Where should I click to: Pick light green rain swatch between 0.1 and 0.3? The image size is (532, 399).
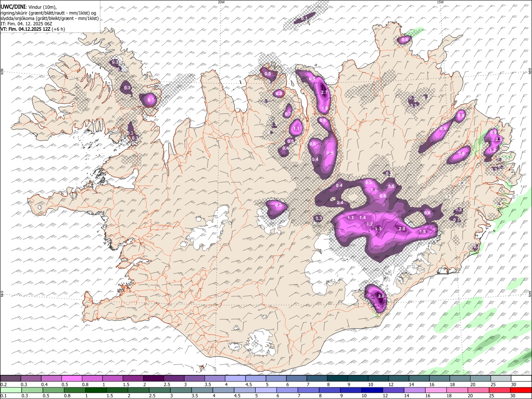(x=11, y=390)
